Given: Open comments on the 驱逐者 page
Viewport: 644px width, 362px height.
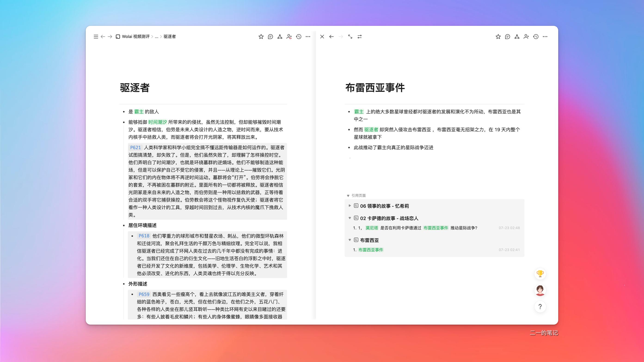Looking at the screenshot, I should pyautogui.click(x=270, y=36).
